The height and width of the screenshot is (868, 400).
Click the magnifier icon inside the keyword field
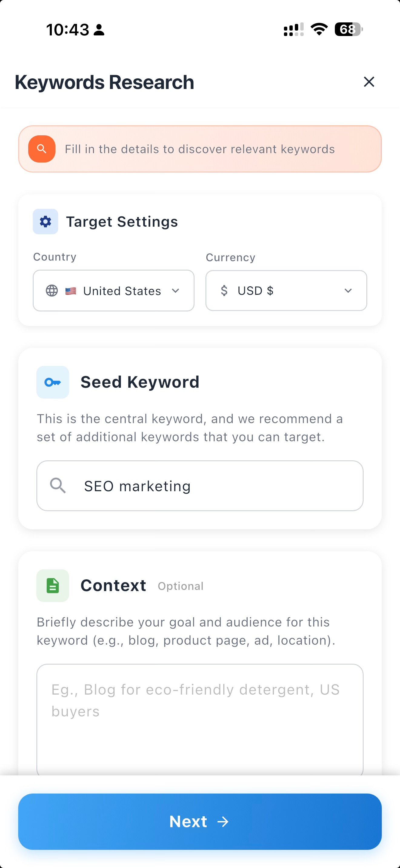coord(59,485)
